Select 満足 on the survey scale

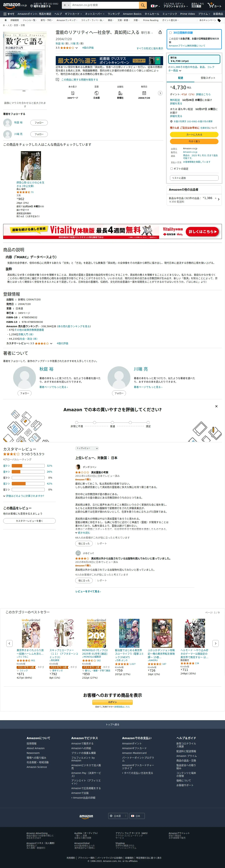(148, 422)
